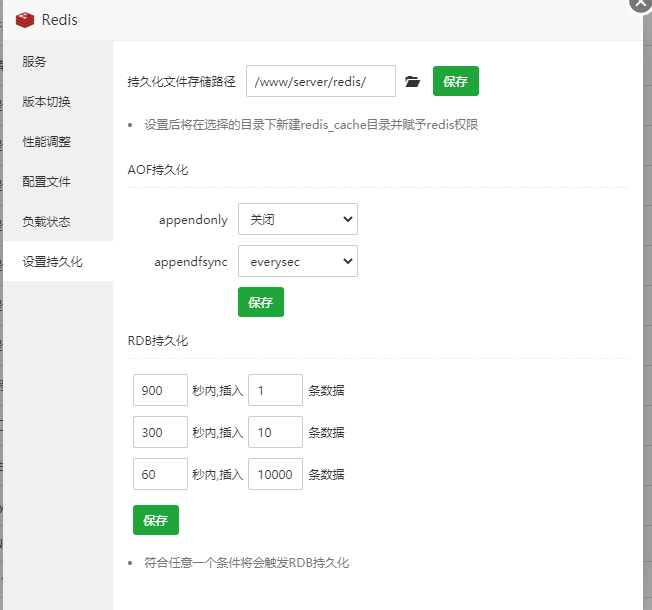Click the appendfsync label

click(191, 262)
